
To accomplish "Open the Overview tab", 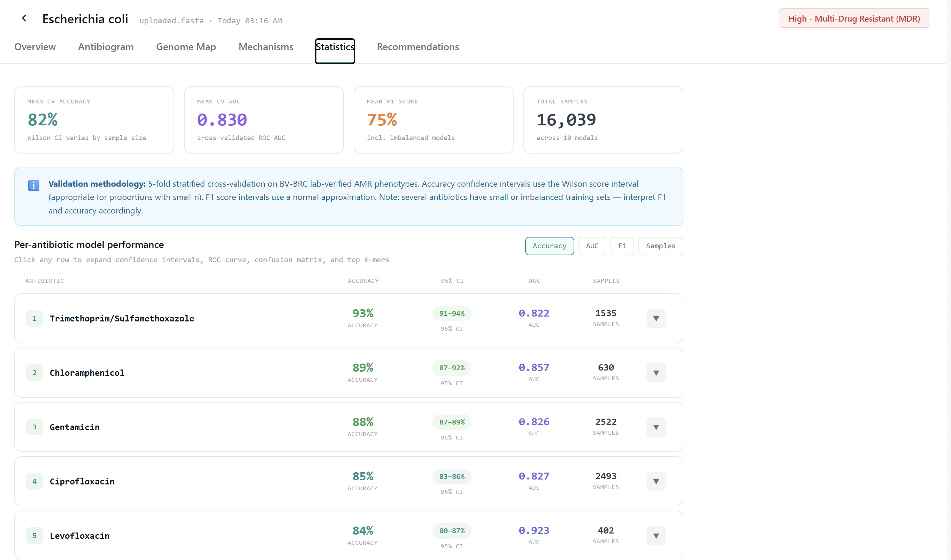I will point(35,47).
